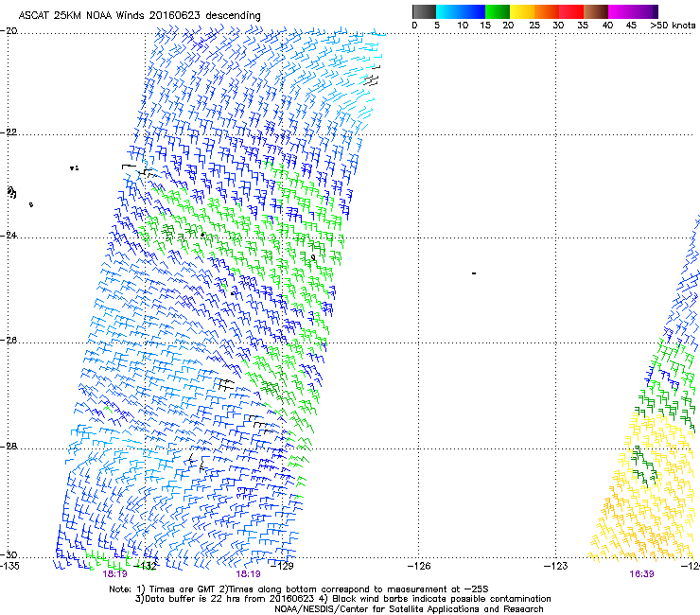Click the red 30-35 knots color segment

(571, 11)
